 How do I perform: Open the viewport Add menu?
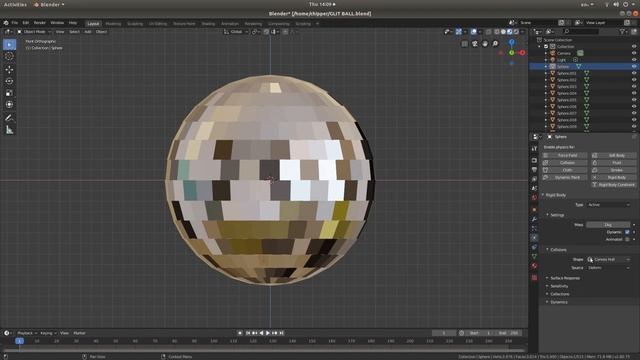(87, 31)
